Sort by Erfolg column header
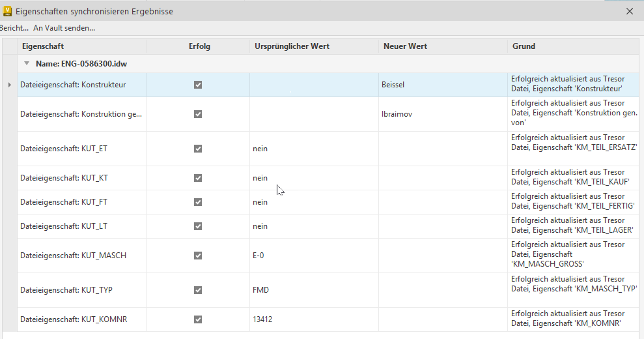This screenshot has height=339, width=644. [x=199, y=46]
